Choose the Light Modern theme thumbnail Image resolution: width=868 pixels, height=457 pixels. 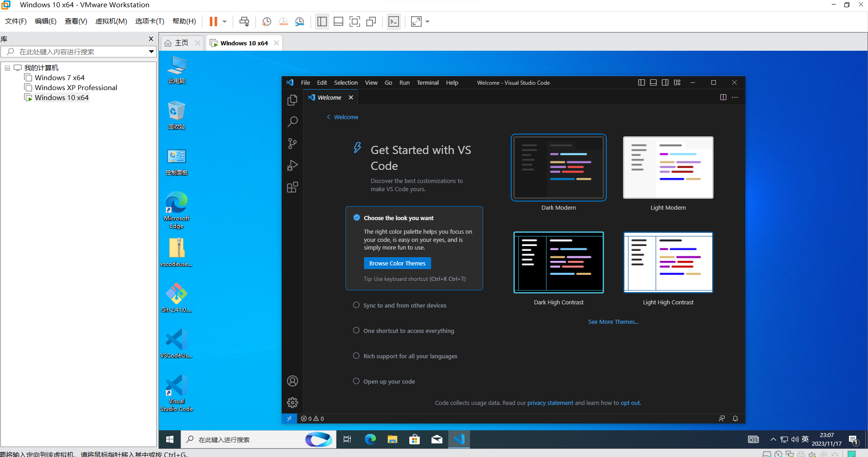pyautogui.click(x=668, y=168)
